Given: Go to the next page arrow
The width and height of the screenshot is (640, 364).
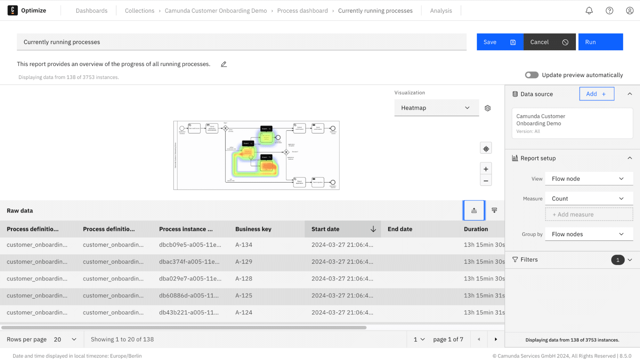Looking at the screenshot, I should click(496, 339).
